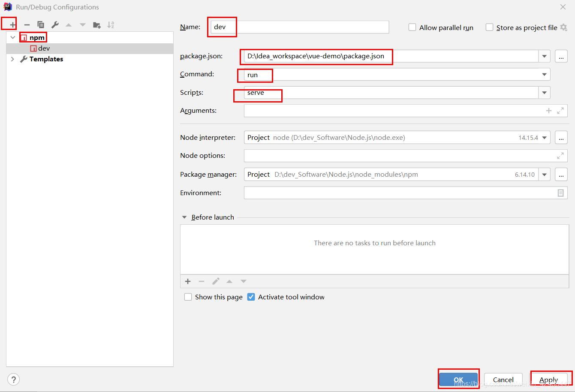Screen dimensions: 575x392
Task: Click the IntelliJ logo in the title bar
Action: tap(8, 7)
